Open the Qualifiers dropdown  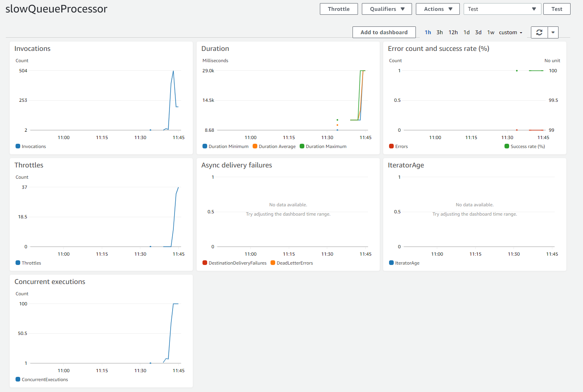387,9
